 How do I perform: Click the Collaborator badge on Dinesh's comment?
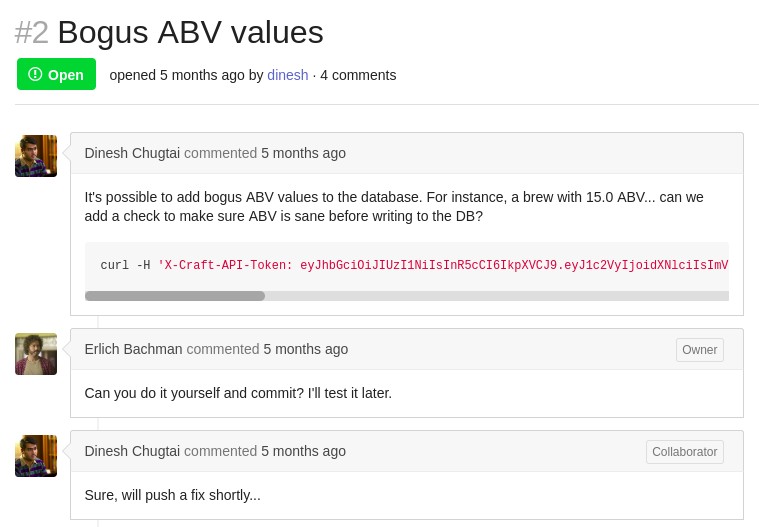(684, 452)
